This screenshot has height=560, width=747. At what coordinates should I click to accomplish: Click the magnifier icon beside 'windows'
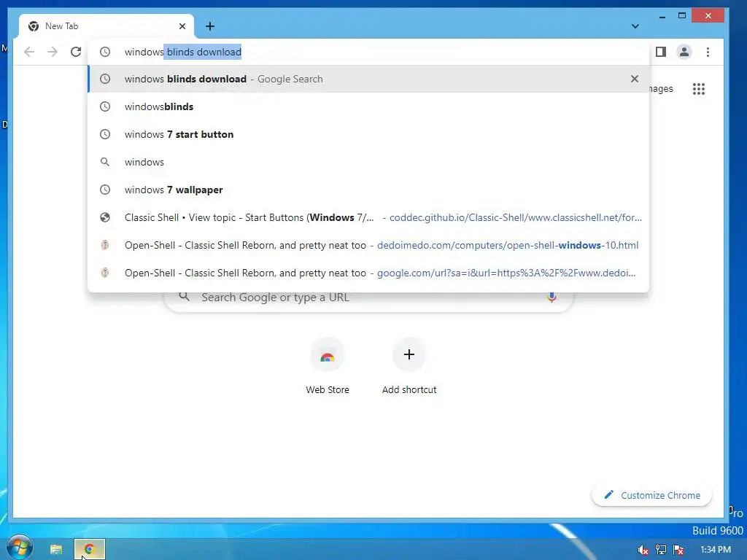click(x=105, y=162)
